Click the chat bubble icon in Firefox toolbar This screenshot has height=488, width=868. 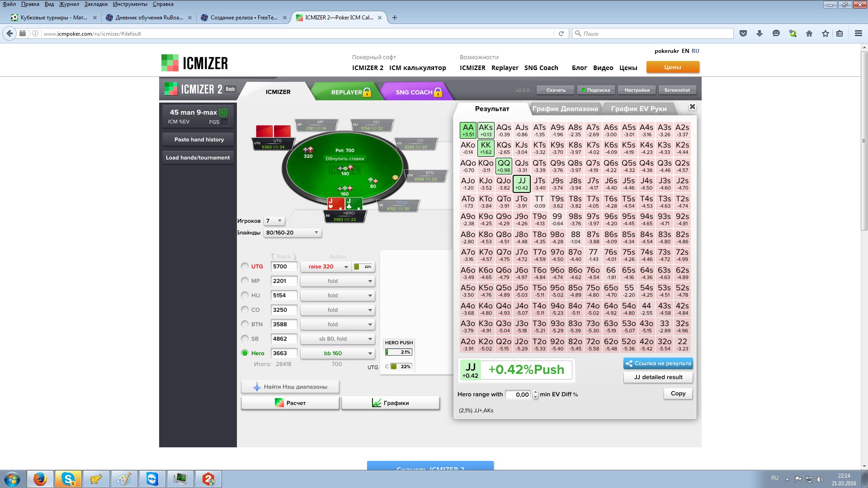coord(776,33)
